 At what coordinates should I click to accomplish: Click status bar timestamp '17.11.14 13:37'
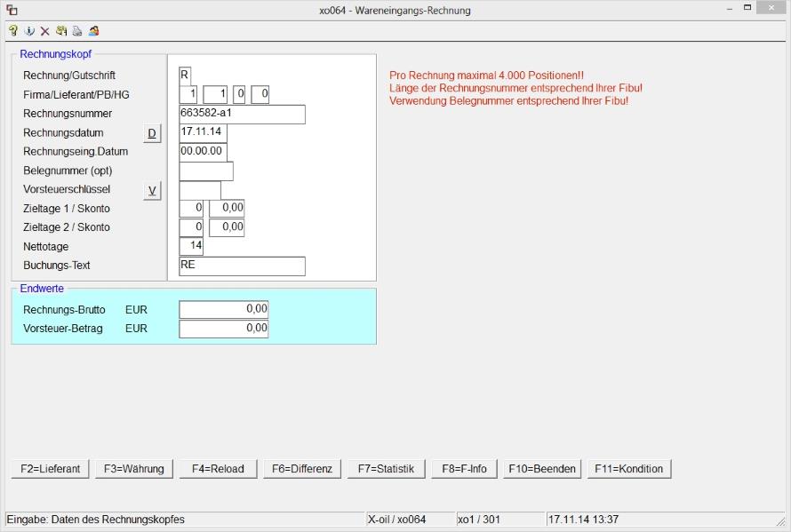tap(583, 520)
